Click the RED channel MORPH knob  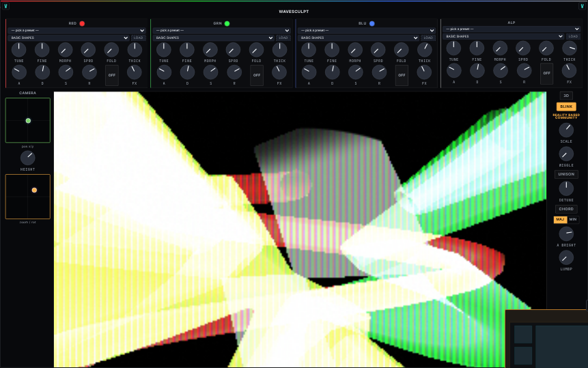[x=66, y=50]
